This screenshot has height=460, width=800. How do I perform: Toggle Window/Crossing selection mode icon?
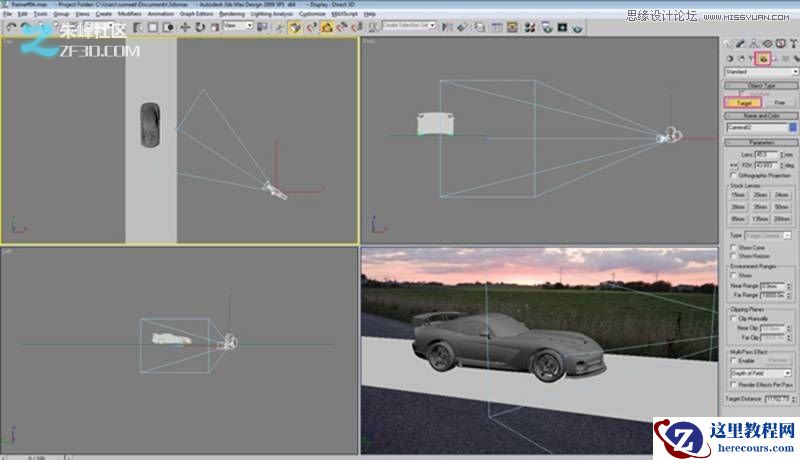click(x=168, y=28)
